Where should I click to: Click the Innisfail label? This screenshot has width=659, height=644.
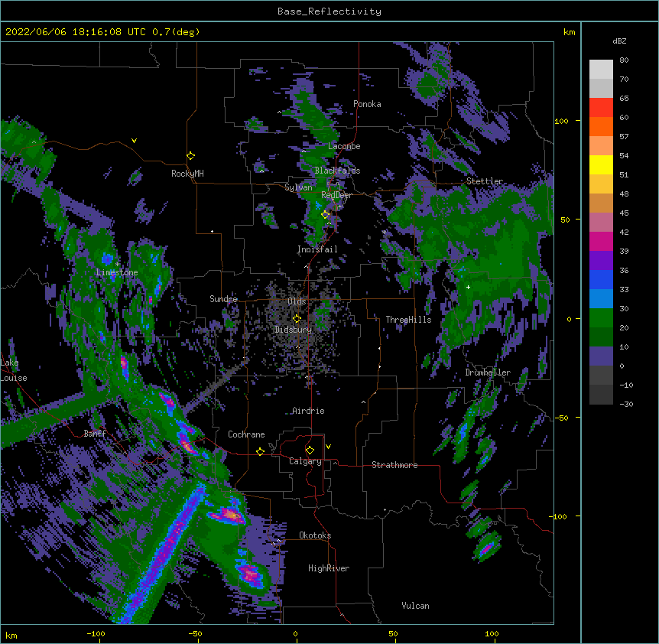[317, 249]
